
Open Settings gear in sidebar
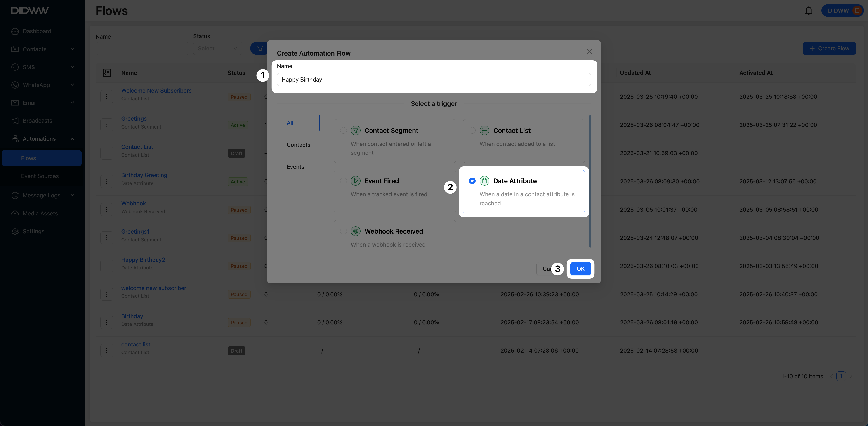[x=15, y=231]
